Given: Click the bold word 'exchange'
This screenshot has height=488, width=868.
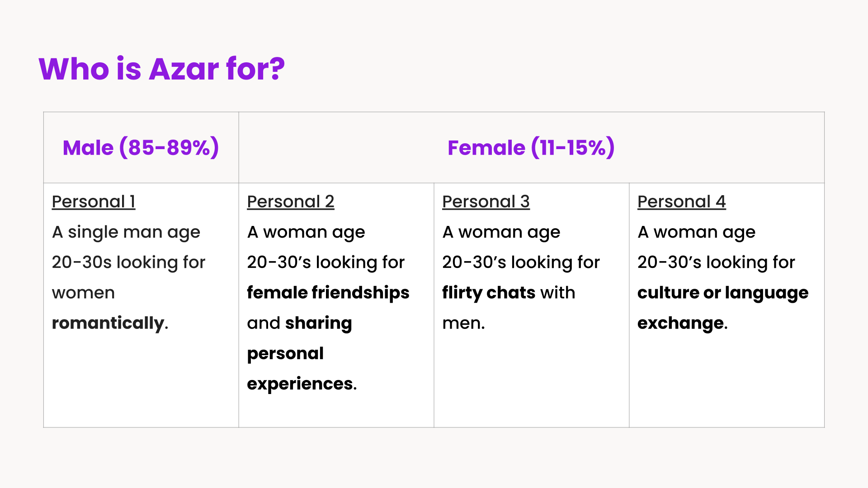Looking at the screenshot, I should (x=681, y=324).
